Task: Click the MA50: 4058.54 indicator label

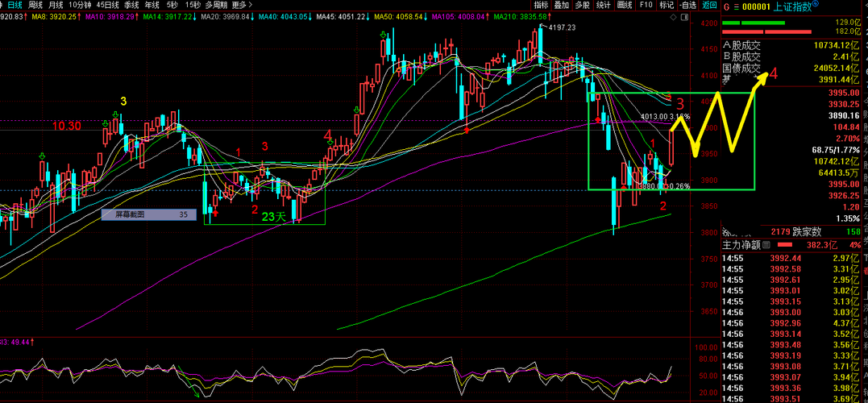Action: tap(401, 17)
